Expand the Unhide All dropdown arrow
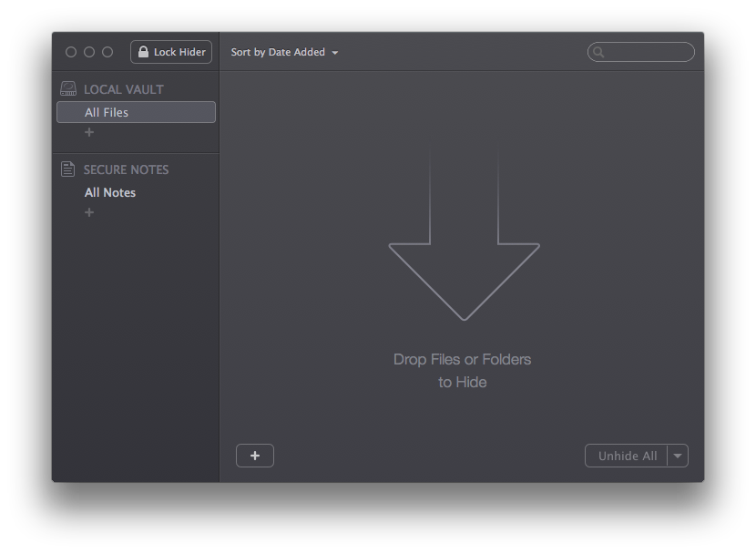The height and width of the screenshot is (554, 756). point(678,456)
